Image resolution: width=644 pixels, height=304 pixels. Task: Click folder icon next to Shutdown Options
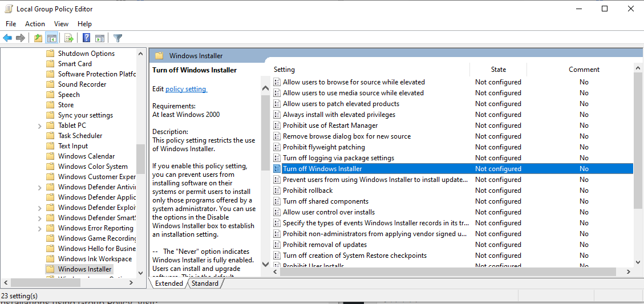click(x=50, y=54)
